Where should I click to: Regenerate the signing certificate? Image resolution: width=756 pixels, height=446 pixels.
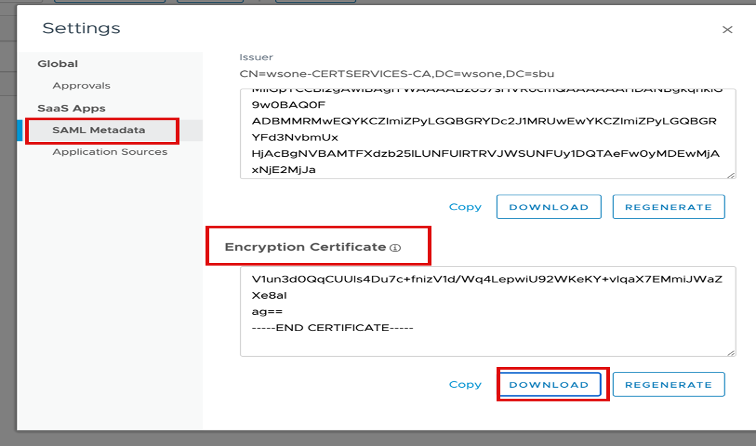[667, 207]
